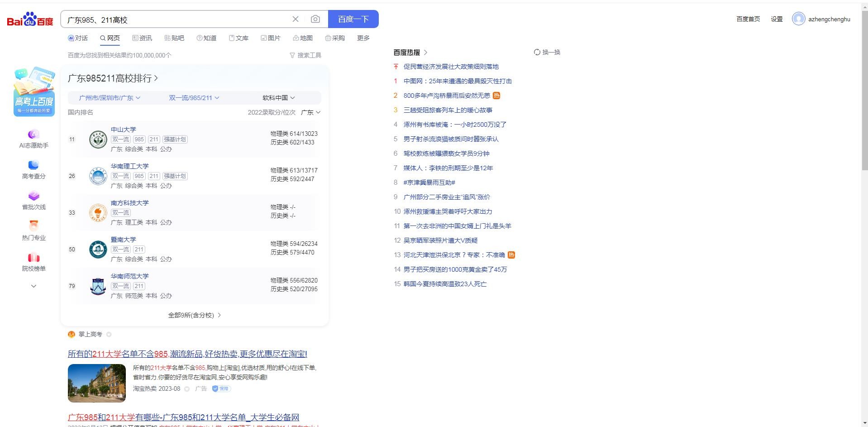Switch to the 图片 tab

[x=271, y=38]
